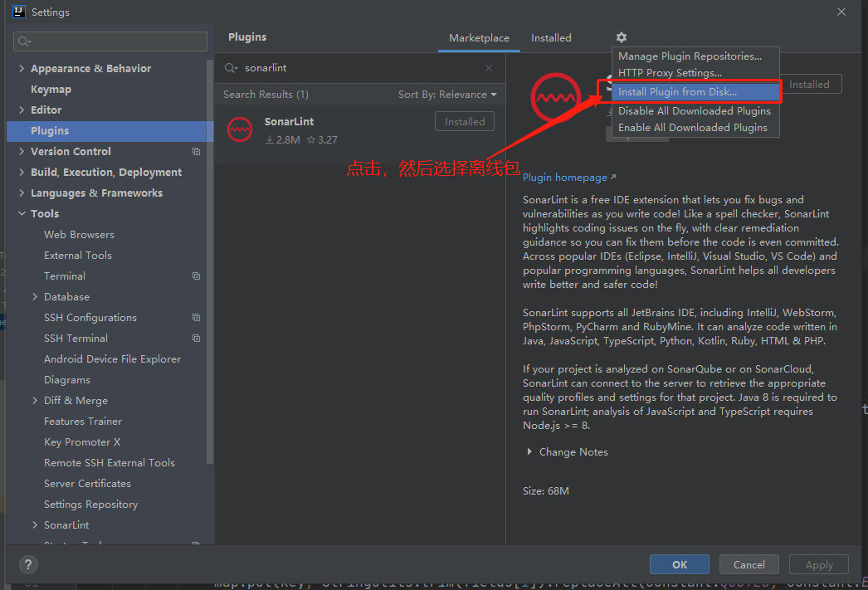Click the settings search magnifier icon

pyautogui.click(x=24, y=41)
